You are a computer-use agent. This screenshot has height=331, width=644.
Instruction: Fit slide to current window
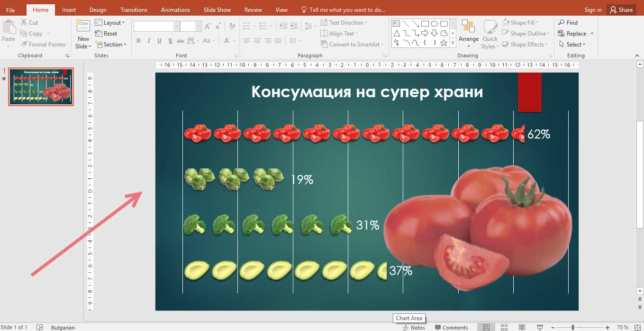coord(637,327)
